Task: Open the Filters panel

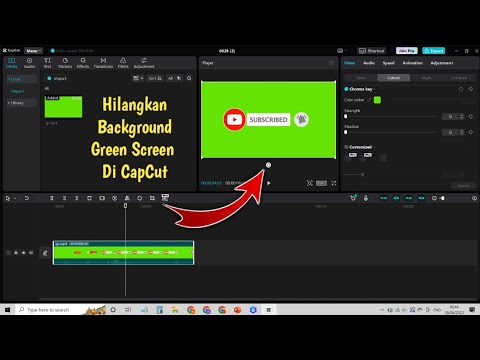Action: point(123,63)
